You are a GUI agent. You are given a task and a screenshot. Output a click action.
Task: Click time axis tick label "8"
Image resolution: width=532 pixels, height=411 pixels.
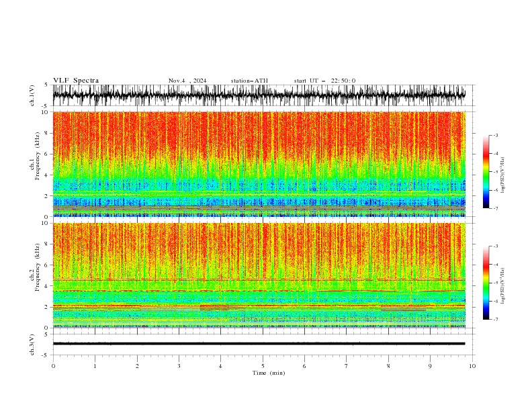[388, 366]
